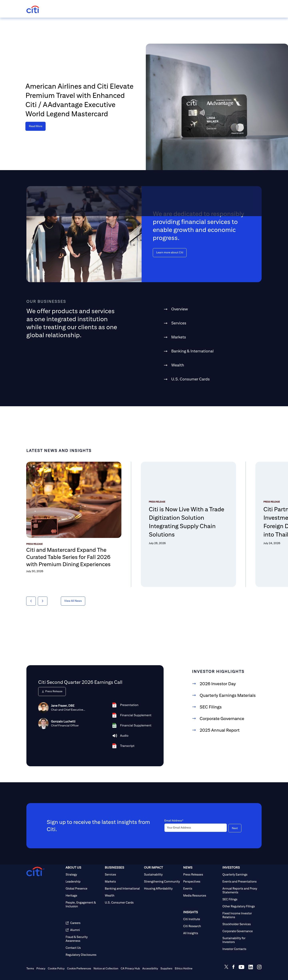288x980 pixels.
Task: Click the arrow beside 2026 Investor Day
Action: click(x=194, y=684)
